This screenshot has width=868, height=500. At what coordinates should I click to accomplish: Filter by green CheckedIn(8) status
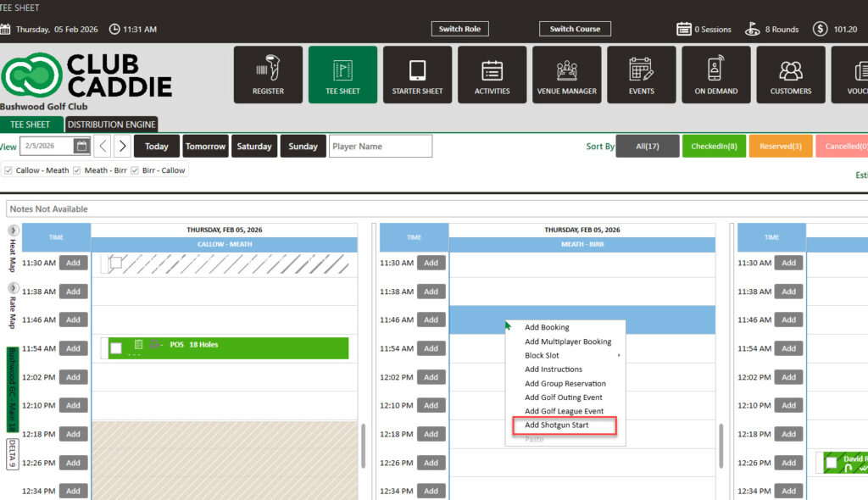tap(714, 147)
